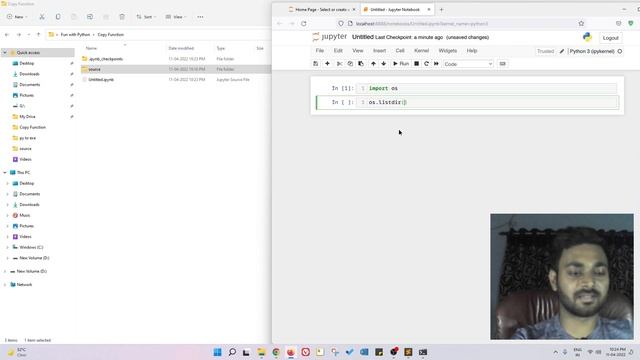The height and width of the screenshot is (360, 640).
Task: Open the taskbar clock and date
Action: point(616,352)
